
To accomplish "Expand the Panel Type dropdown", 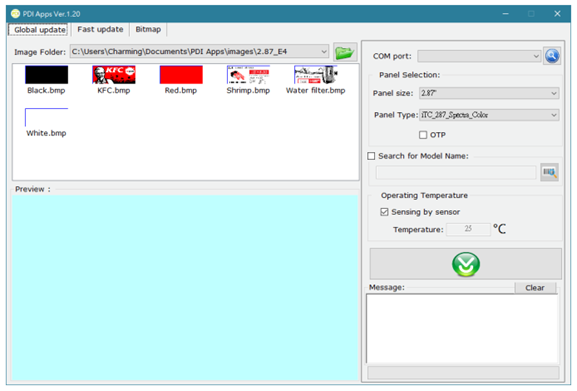I will tap(554, 115).
